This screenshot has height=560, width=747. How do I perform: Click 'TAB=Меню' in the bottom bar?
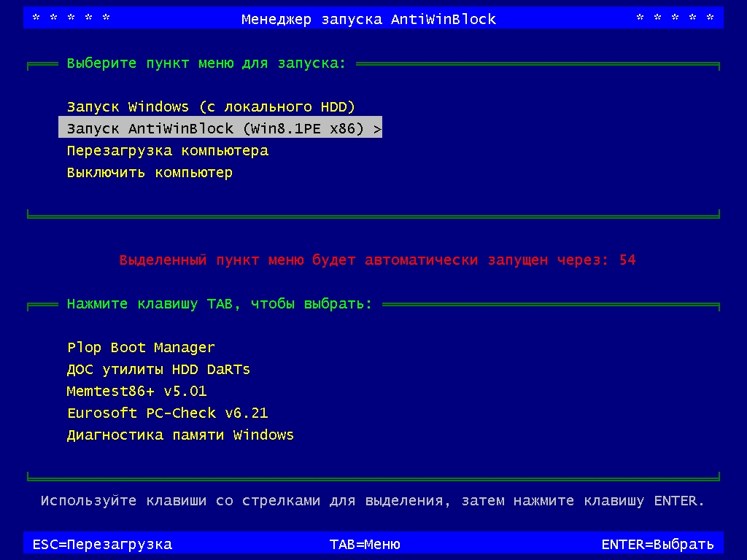(365, 544)
